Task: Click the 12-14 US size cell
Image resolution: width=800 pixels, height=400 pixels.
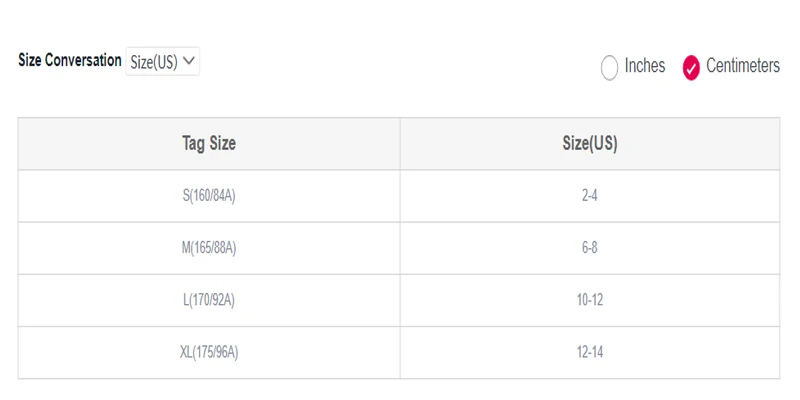Action: tap(590, 353)
